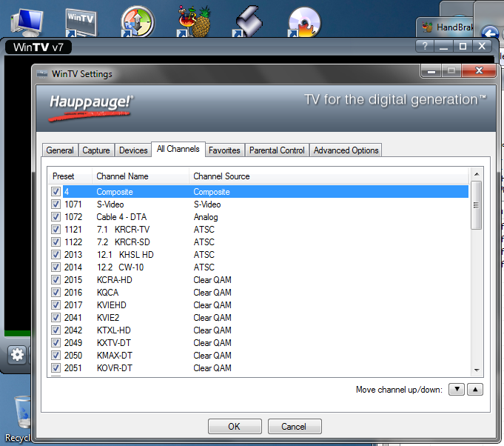Select the KOVR-DT channel row
504x446 pixels.
click(x=258, y=367)
